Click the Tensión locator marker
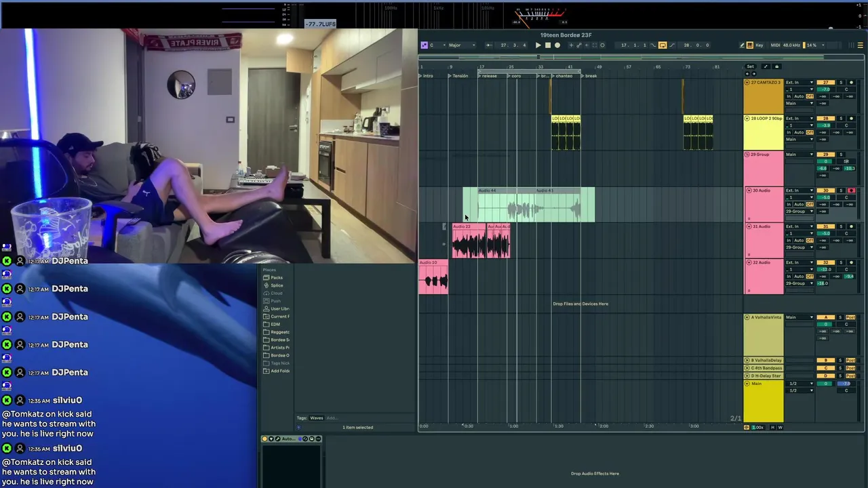The image size is (868, 488). (458, 76)
